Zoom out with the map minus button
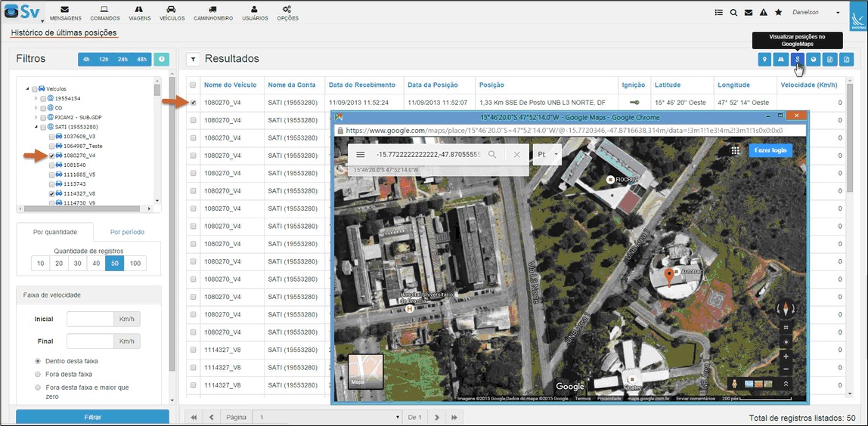 786,369
